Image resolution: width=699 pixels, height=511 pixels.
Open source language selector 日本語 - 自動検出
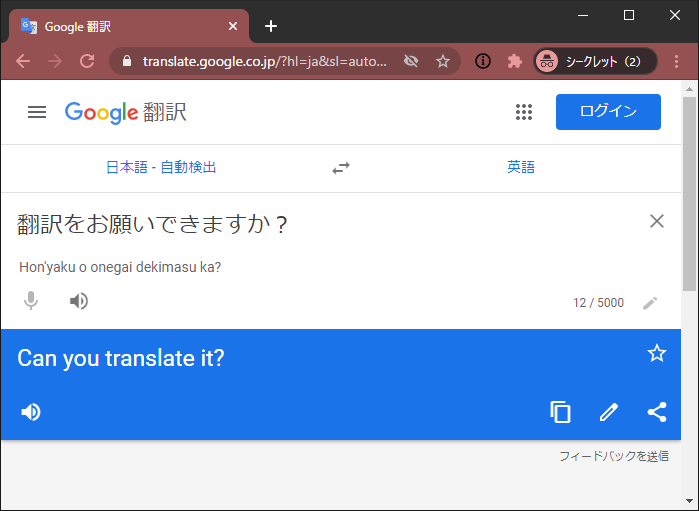[x=161, y=168]
